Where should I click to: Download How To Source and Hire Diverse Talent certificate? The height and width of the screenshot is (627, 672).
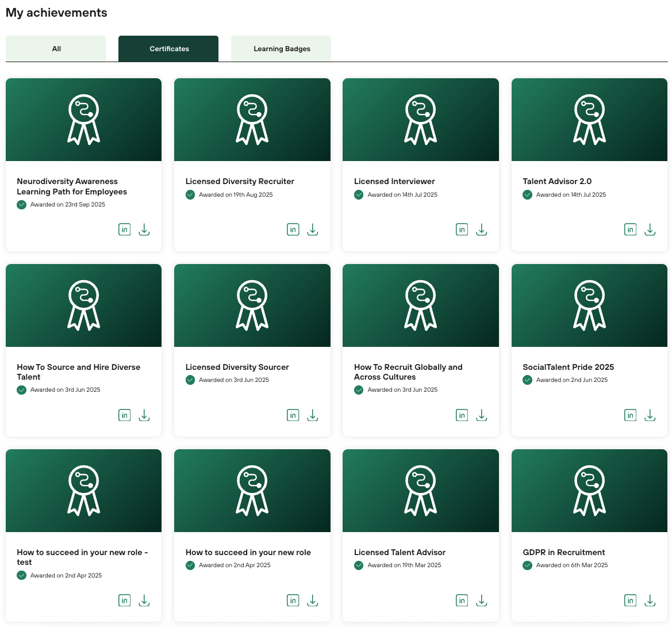click(x=144, y=415)
